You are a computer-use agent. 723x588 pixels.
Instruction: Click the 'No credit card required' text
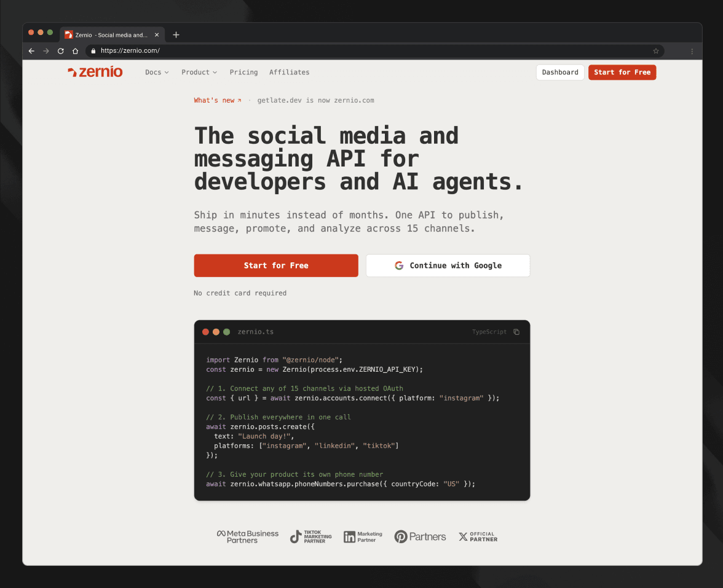(240, 293)
